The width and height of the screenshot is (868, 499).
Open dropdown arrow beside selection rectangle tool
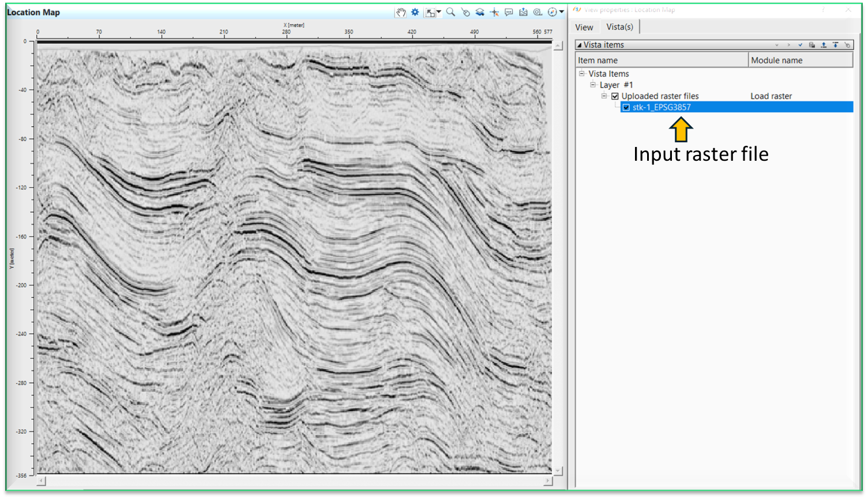[x=439, y=12]
